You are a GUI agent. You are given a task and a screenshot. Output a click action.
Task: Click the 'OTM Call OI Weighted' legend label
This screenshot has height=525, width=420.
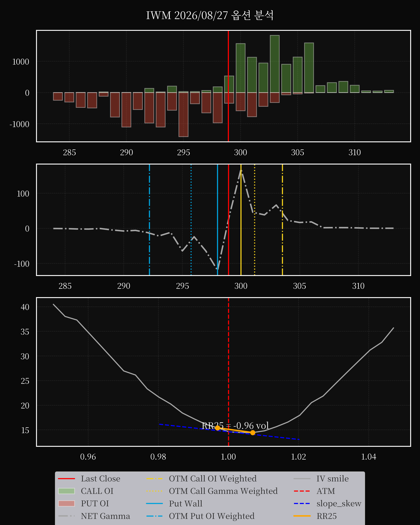(213, 479)
